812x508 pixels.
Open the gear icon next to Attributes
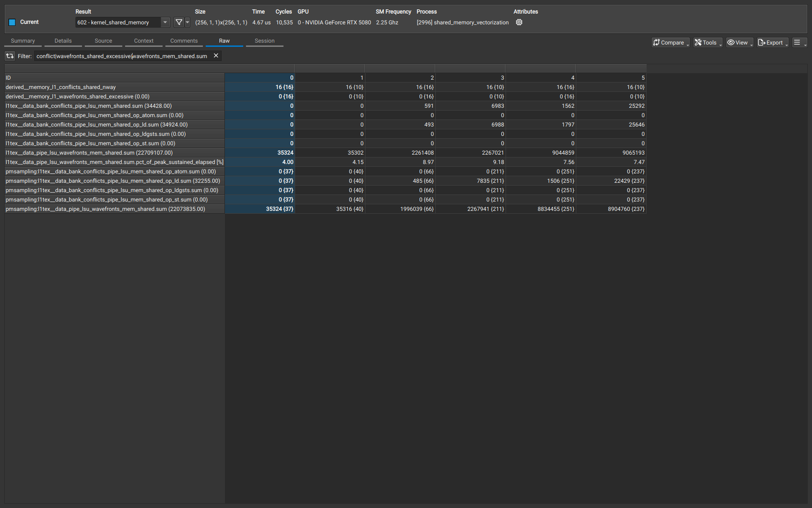519,22
